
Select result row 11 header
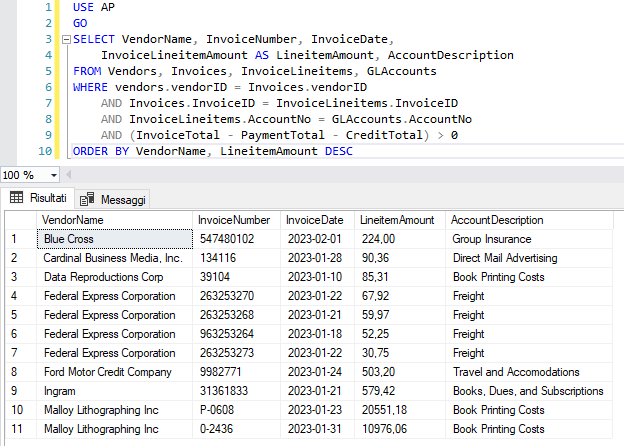(x=21, y=429)
